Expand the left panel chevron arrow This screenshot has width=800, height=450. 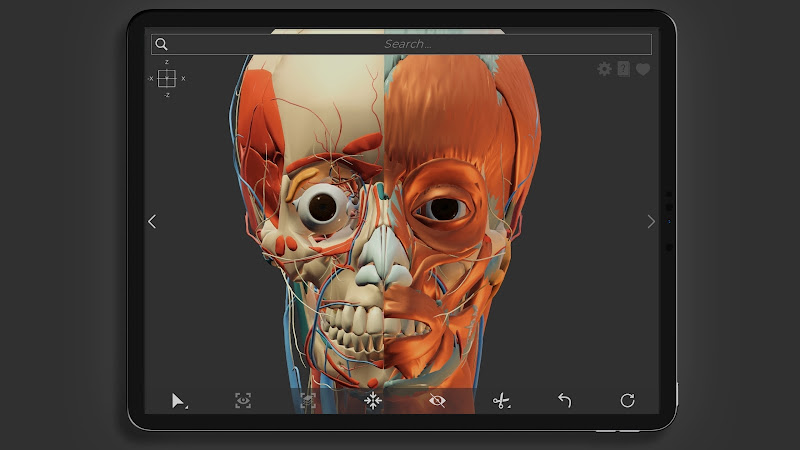coord(152,222)
